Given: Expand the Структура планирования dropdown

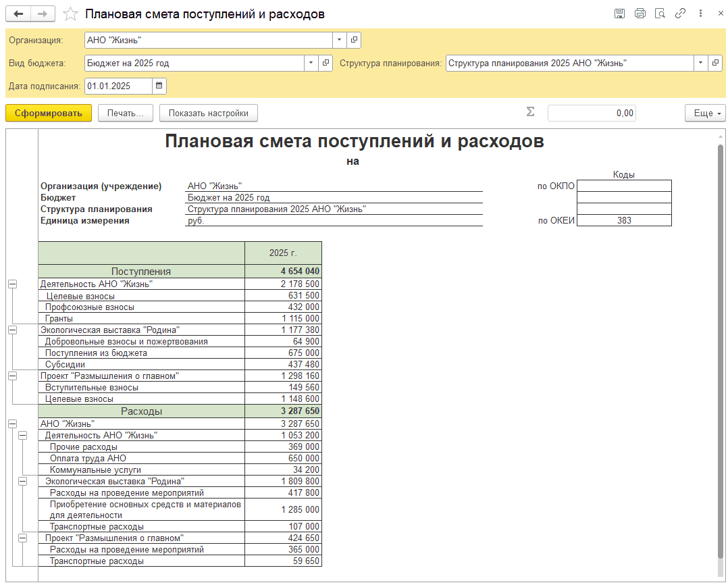Looking at the screenshot, I should click(700, 63).
